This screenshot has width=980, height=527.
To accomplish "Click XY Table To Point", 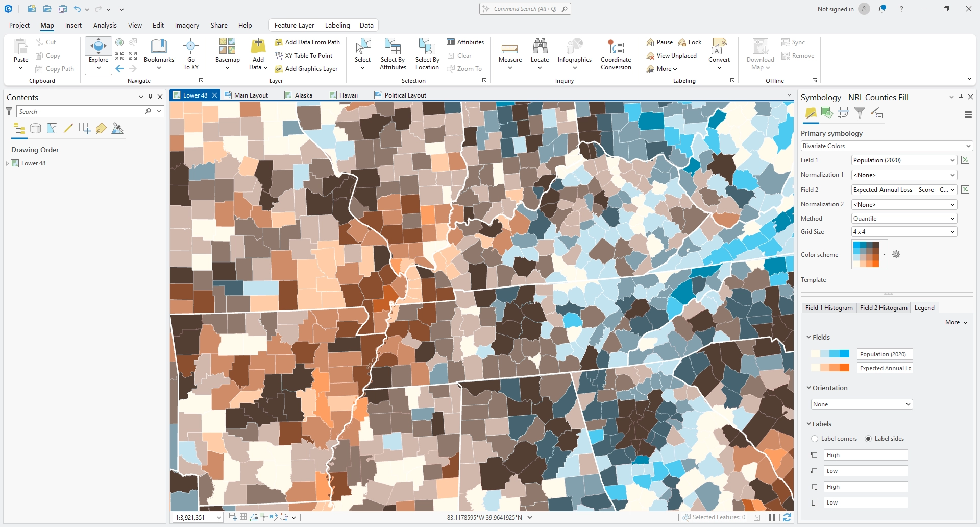I will pyautogui.click(x=304, y=56).
